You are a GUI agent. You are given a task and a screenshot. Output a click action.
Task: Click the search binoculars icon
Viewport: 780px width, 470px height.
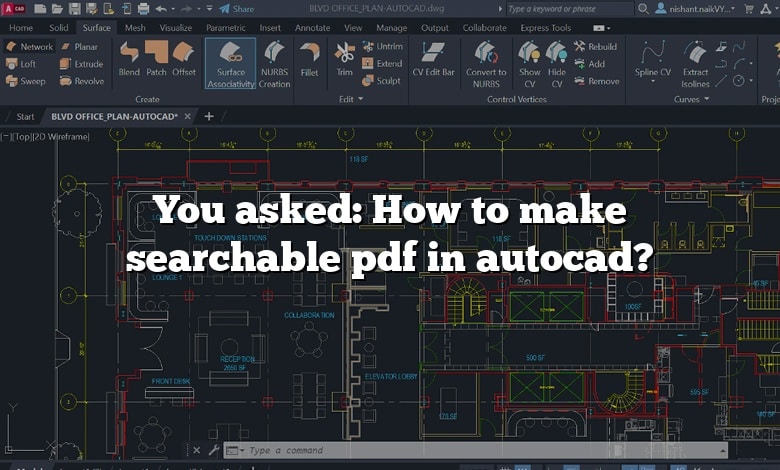coord(643,8)
